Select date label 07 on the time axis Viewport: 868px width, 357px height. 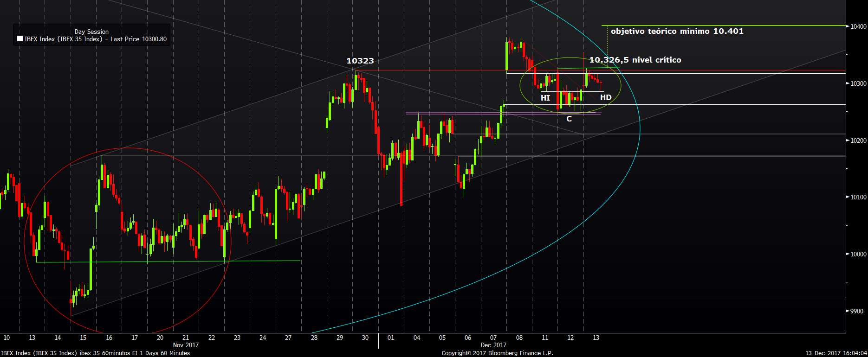[x=493, y=338]
